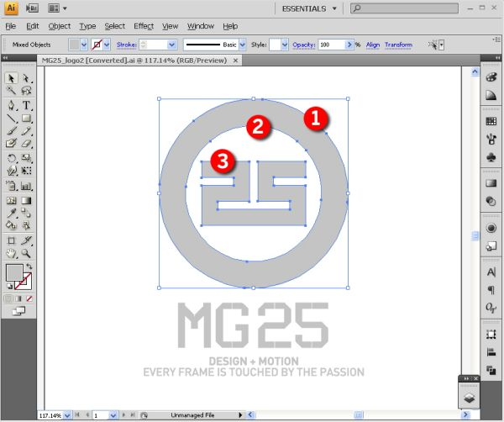Select the Zoom tool

coord(26,254)
